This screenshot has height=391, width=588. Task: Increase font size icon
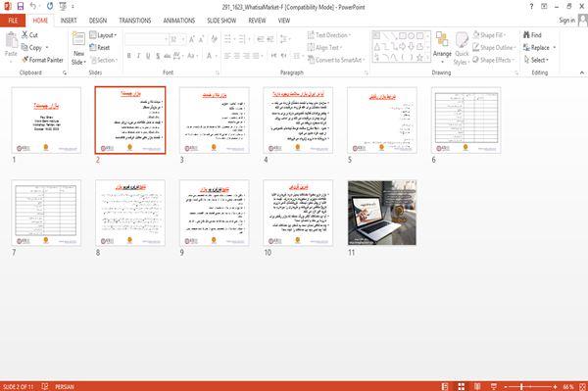coord(192,39)
